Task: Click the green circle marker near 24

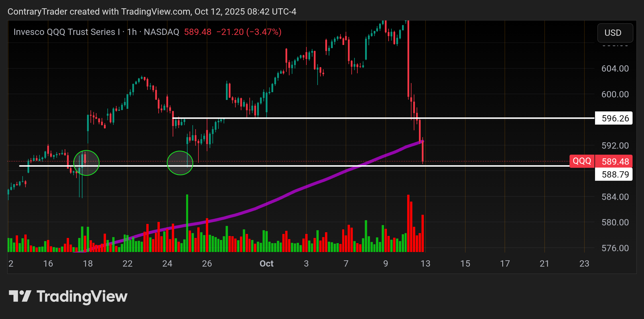Action: 180,163
